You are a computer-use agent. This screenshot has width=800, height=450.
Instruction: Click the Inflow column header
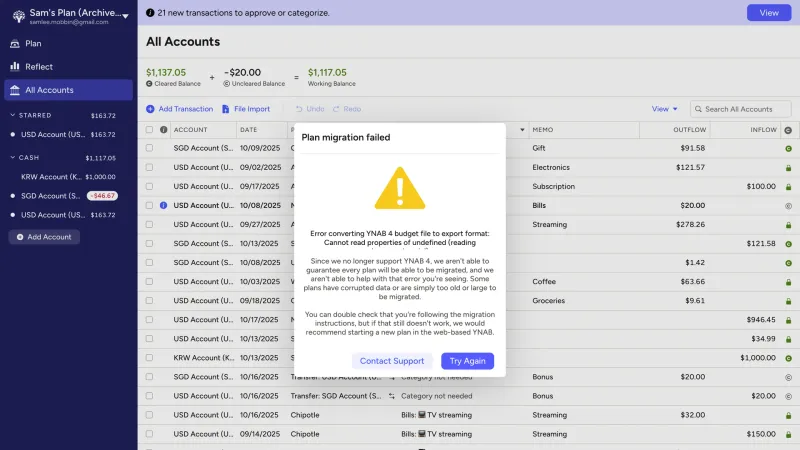tap(763, 130)
